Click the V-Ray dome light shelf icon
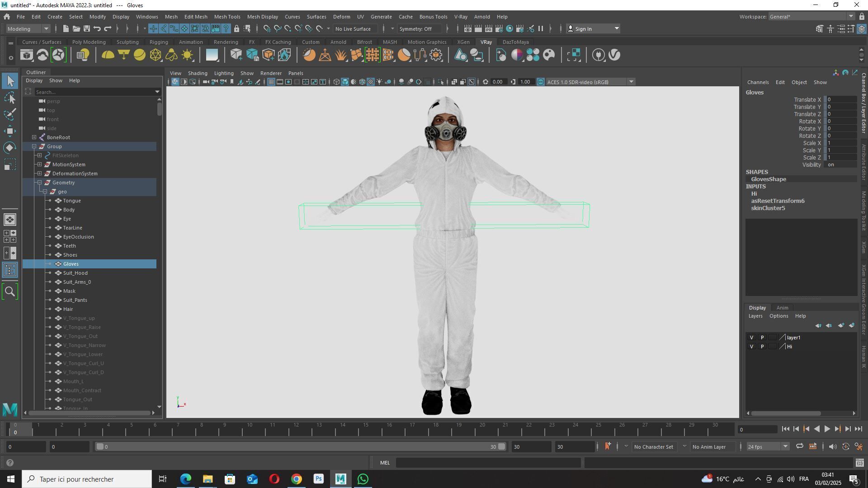 (x=108, y=55)
